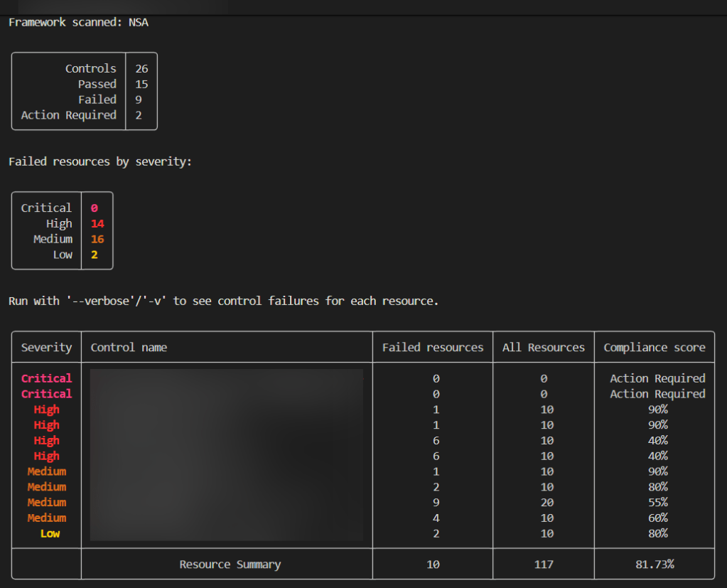
Task: Select the 'Passed' label
Action: 97,84
